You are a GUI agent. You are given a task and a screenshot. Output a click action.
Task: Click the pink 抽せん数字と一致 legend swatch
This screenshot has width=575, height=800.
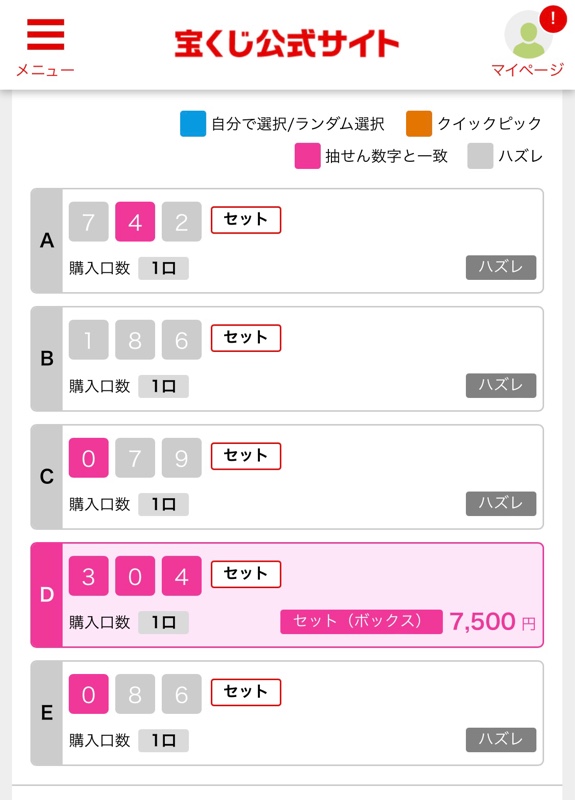(307, 156)
